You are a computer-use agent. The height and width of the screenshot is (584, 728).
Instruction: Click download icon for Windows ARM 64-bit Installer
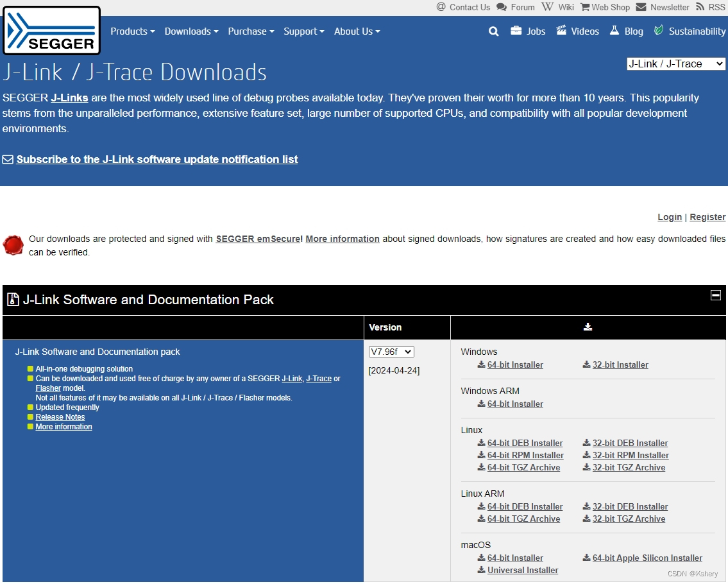(x=482, y=404)
